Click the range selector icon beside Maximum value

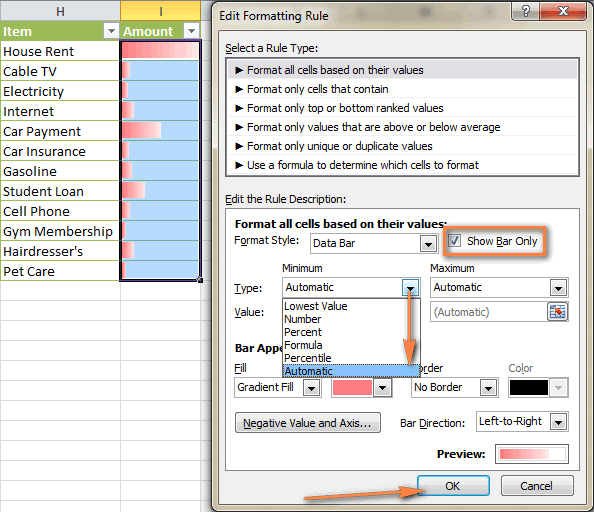[x=557, y=312]
